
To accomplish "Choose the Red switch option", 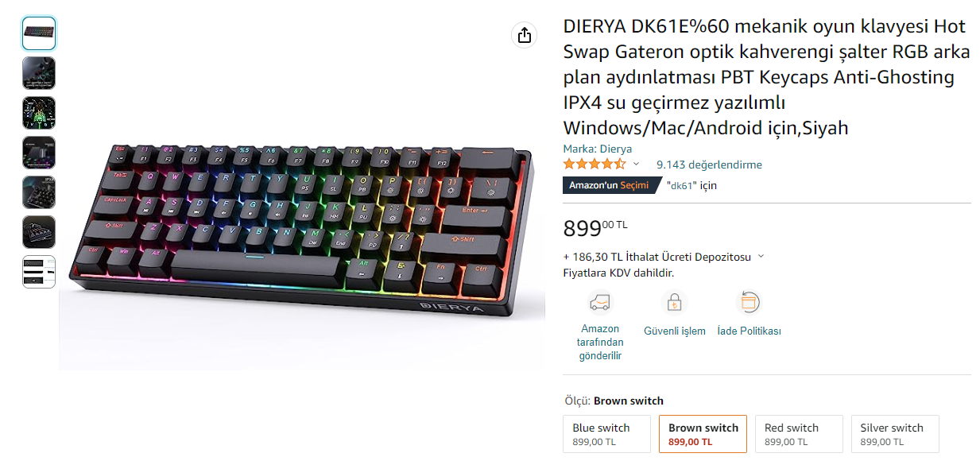I will (x=798, y=434).
